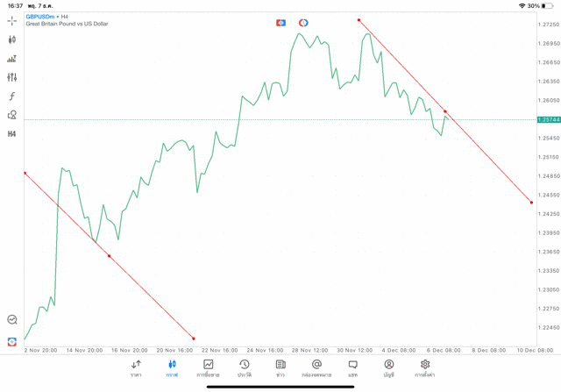The height and width of the screenshot is (392, 561).
Task: Open the indicators function (f) icon
Action: pyautogui.click(x=12, y=96)
